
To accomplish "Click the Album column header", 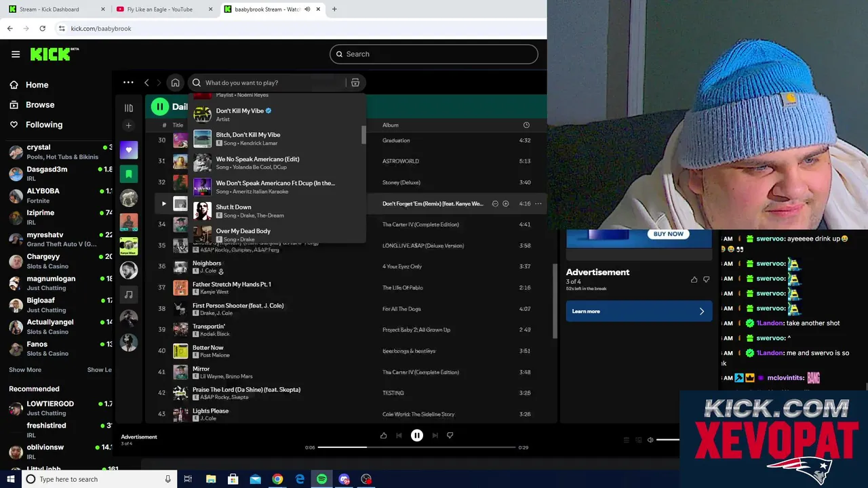I will [390, 125].
